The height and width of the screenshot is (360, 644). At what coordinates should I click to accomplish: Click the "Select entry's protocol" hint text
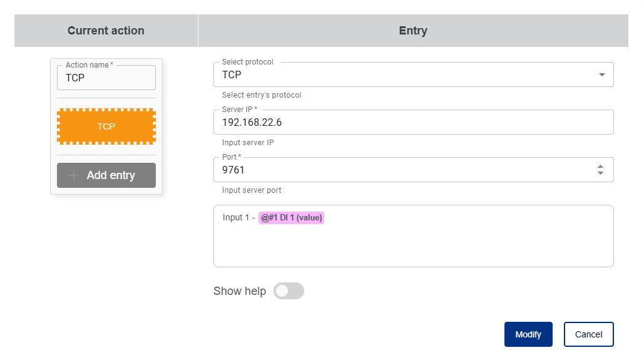262,95
